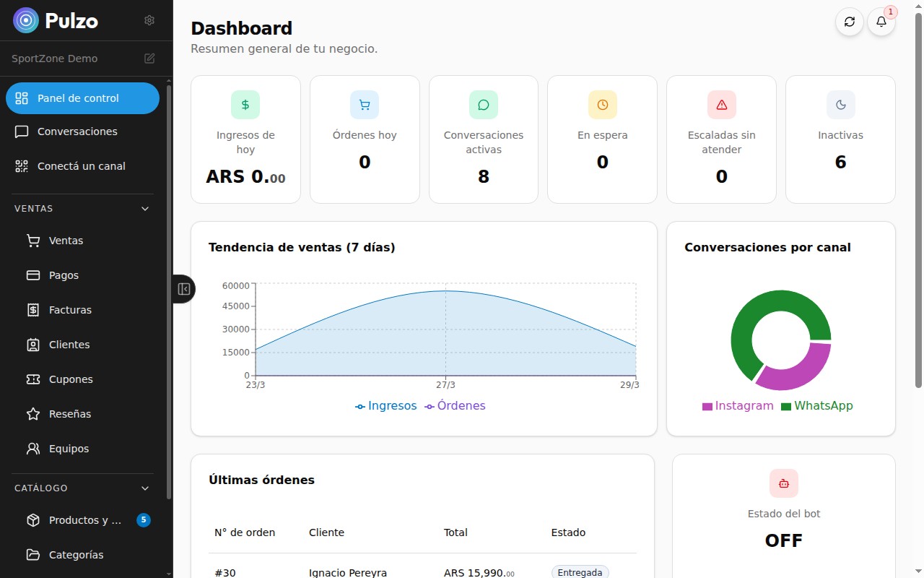Click the dollar icon on Ingresos de hoy

click(x=245, y=105)
